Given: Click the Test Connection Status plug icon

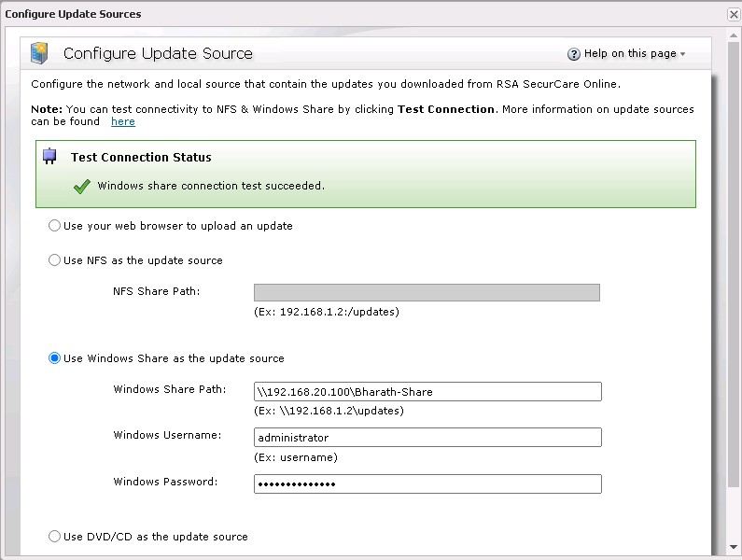Looking at the screenshot, I should pyautogui.click(x=50, y=158).
